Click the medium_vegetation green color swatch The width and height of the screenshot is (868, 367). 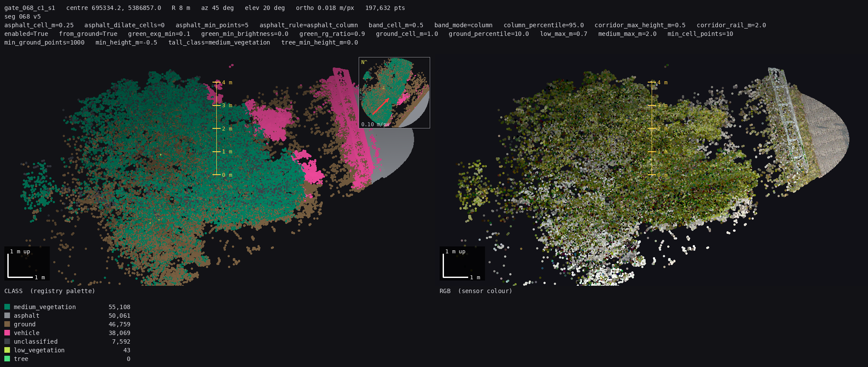pos(7,307)
